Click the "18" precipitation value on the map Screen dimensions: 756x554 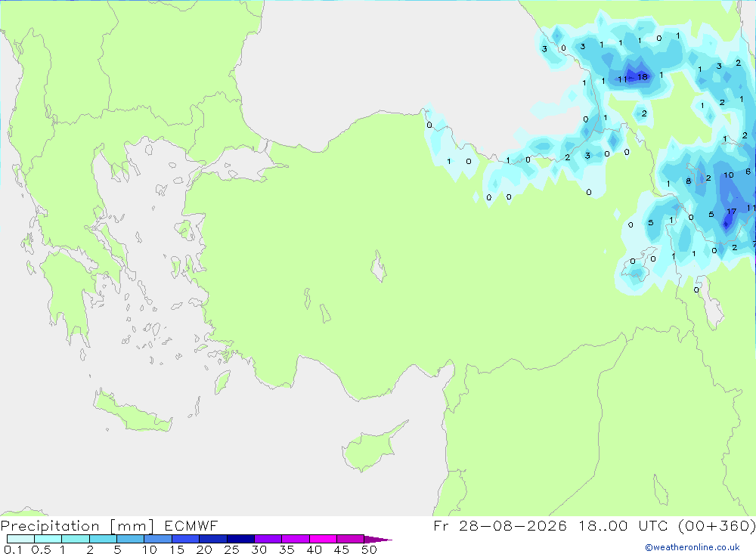[x=642, y=76]
